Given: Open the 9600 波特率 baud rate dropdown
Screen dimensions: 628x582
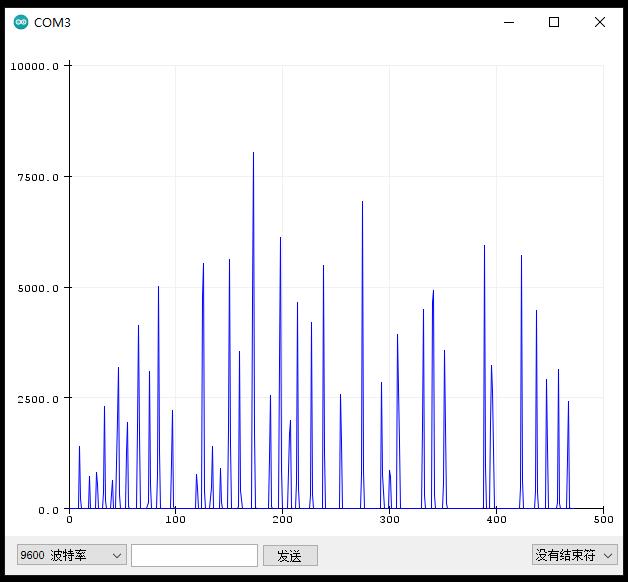Looking at the screenshot, I should pyautogui.click(x=72, y=555).
